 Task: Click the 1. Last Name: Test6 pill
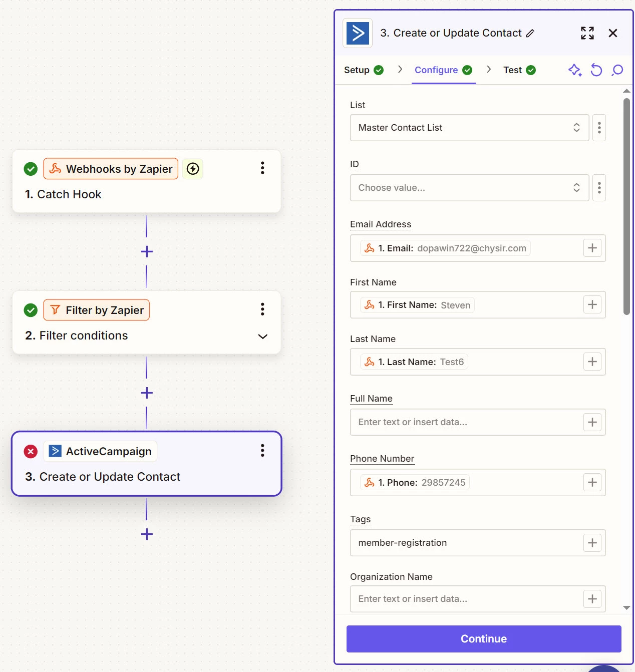click(x=414, y=362)
